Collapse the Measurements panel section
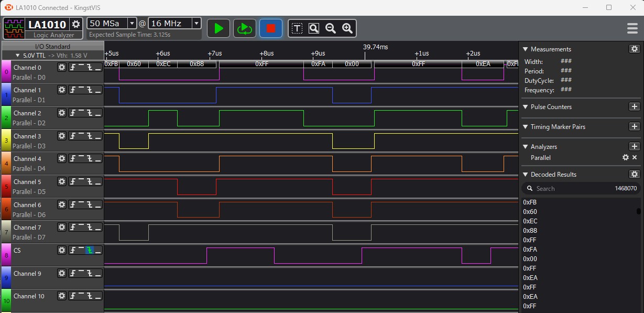 click(526, 49)
